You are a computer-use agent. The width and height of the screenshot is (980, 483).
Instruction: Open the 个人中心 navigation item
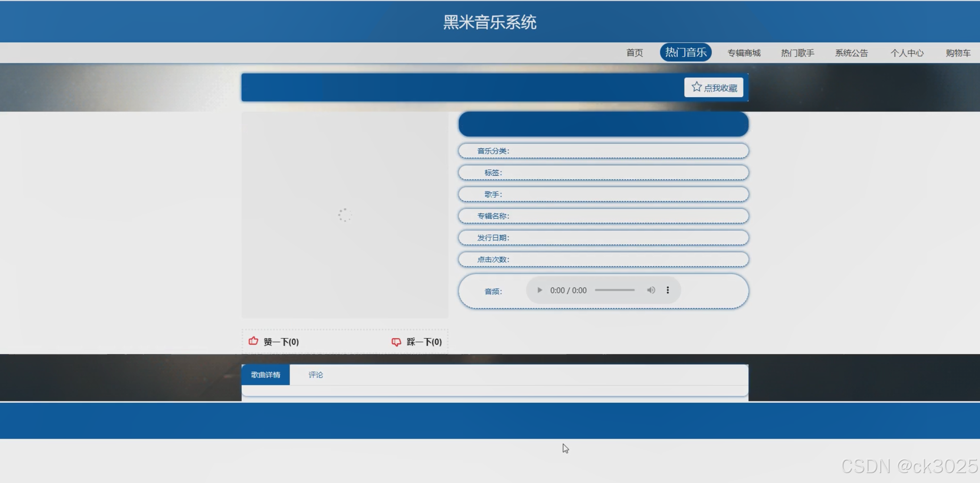907,53
